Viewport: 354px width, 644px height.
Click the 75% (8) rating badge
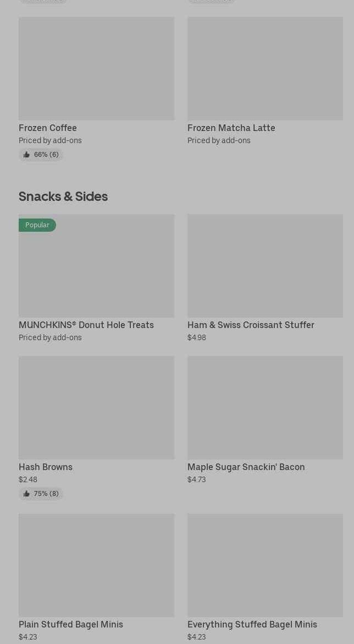click(x=46, y=494)
